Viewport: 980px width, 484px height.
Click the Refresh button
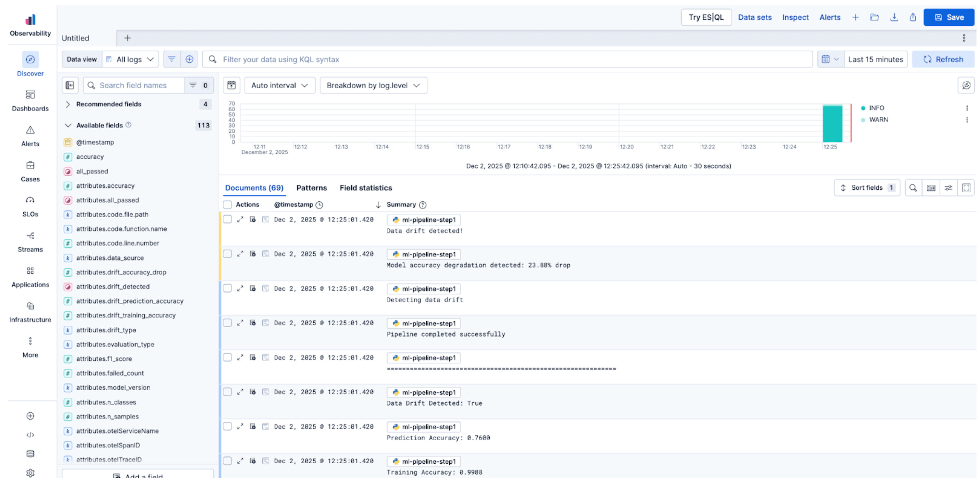[943, 59]
